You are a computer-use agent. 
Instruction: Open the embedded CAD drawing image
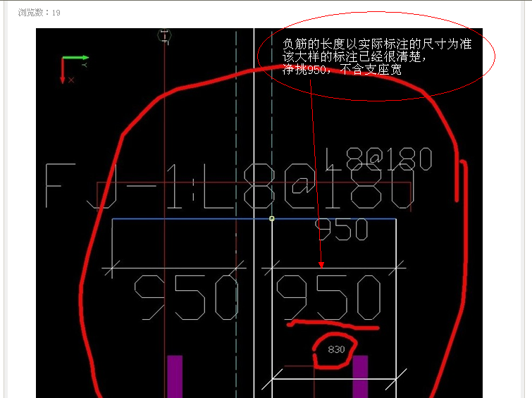coord(259,213)
